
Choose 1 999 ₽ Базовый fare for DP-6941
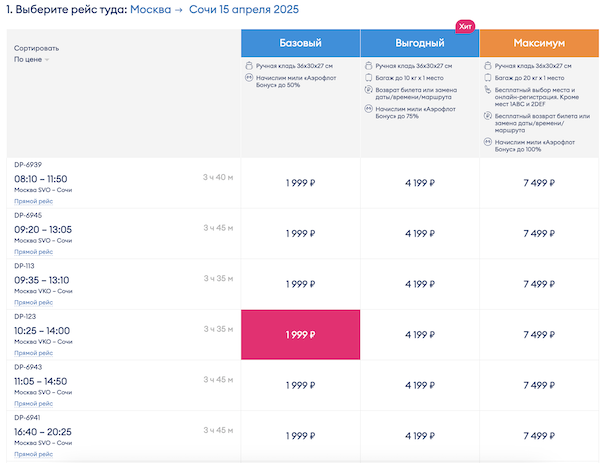click(300, 436)
